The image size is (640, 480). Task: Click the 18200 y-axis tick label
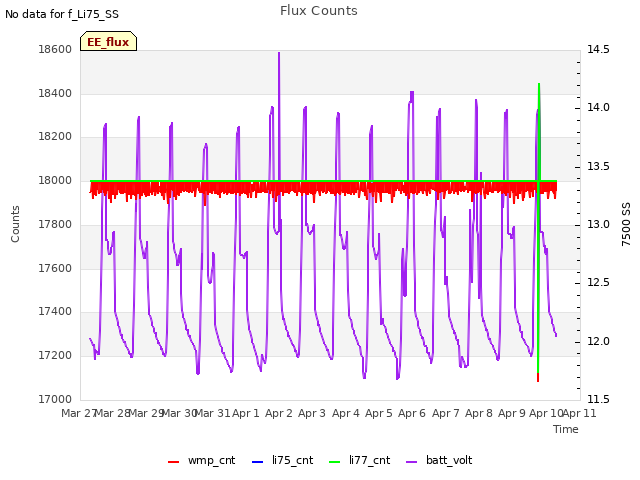point(55,136)
